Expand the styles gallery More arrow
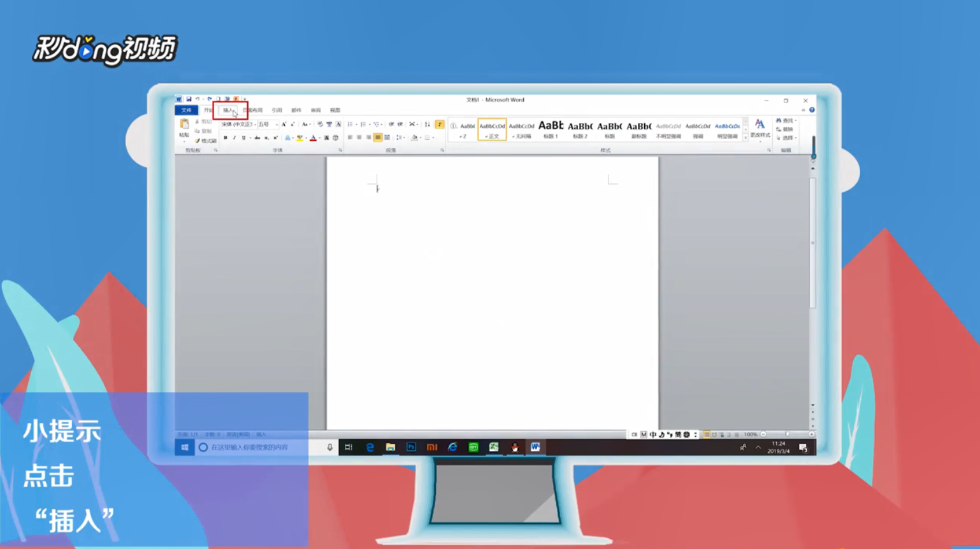Screen dimensions: 980x549 746,138
